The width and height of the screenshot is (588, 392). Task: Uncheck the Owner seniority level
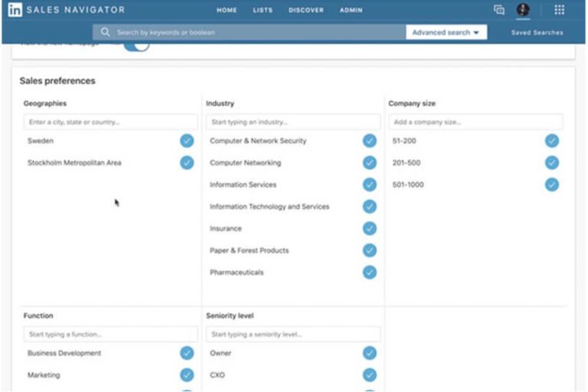(x=369, y=353)
